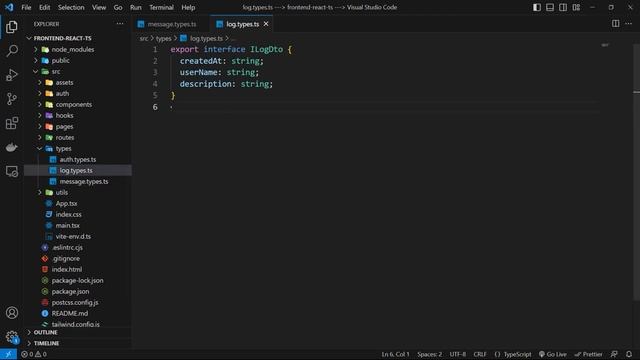
Task: Open the Search view icon
Action: tap(12, 51)
